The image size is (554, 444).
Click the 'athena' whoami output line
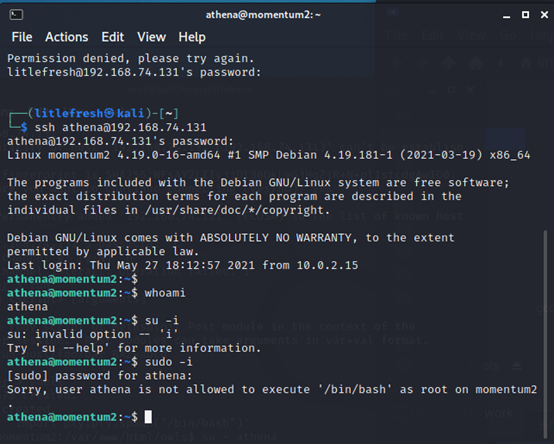pyautogui.click(x=28, y=307)
